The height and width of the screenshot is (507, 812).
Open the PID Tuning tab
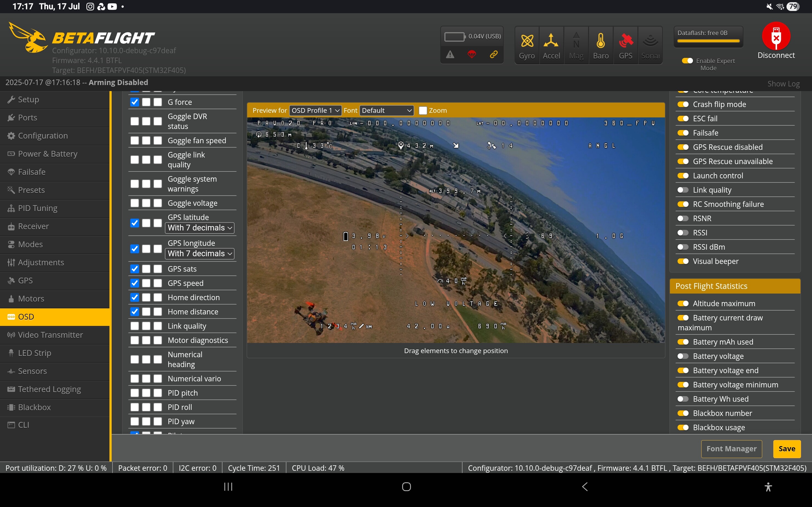point(38,208)
